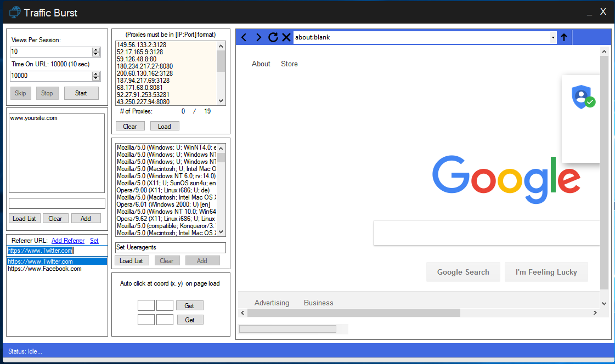Decrease Time On URL spinner value
The image size is (615, 364).
coord(96,78)
